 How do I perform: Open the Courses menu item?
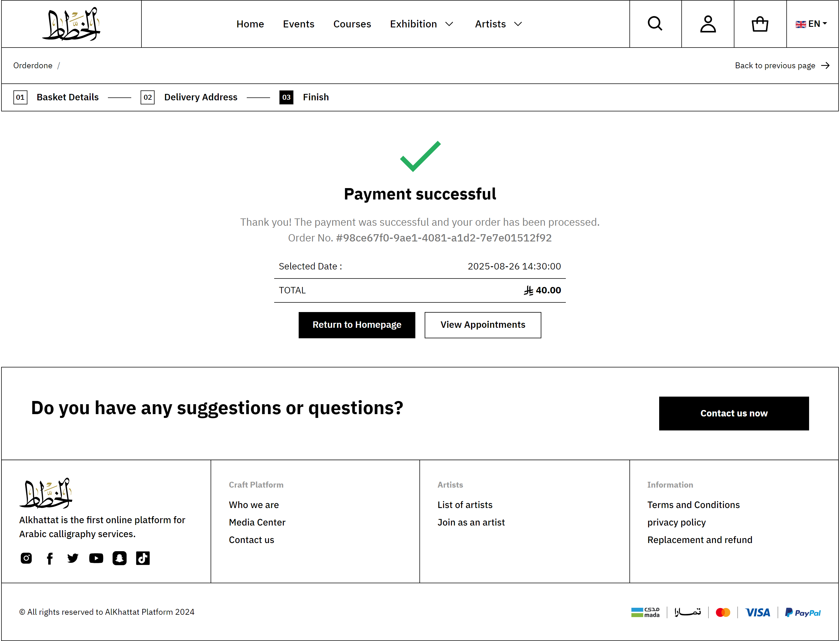click(352, 24)
